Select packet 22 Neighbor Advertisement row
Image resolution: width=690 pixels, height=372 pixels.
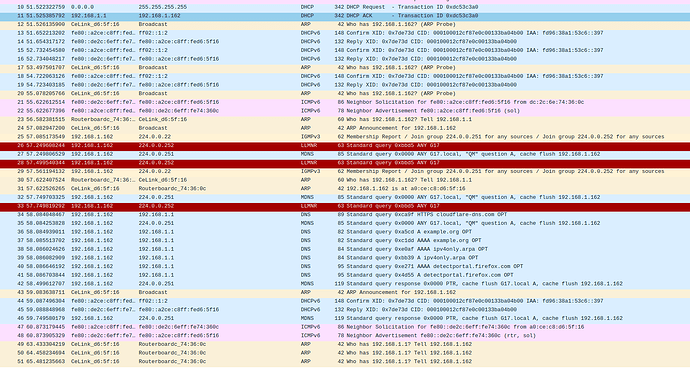click(x=345, y=111)
